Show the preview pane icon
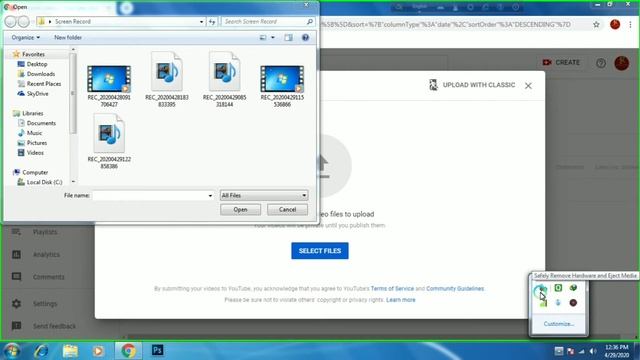Image resolution: width=640 pixels, height=360 pixels. click(x=289, y=38)
